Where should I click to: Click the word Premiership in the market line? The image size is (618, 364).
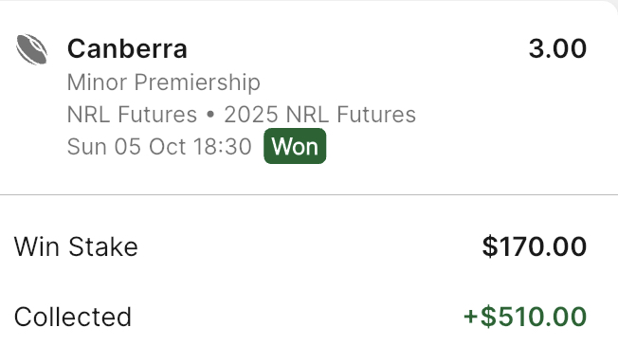[x=197, y=82]
